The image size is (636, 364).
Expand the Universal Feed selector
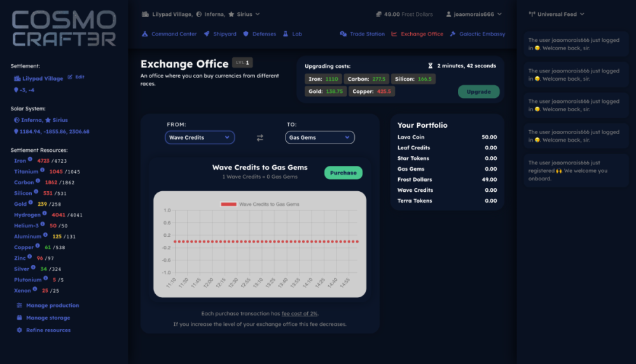click(556, 14)
